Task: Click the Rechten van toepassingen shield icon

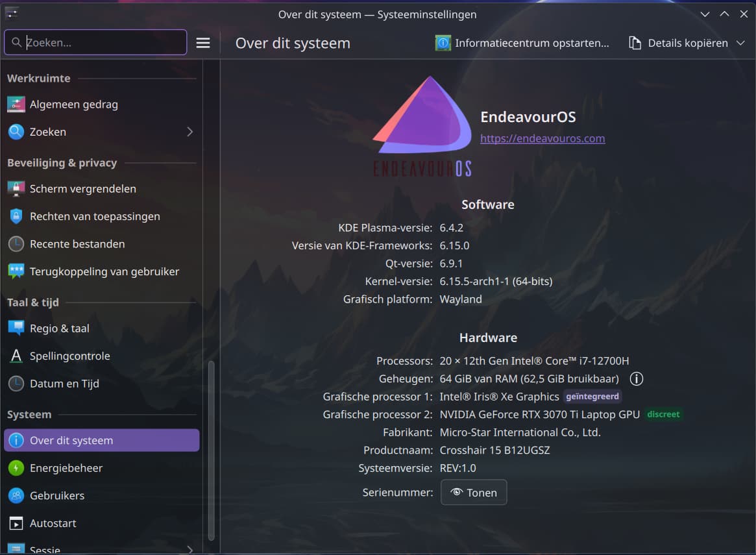Action: coord(16,216)
